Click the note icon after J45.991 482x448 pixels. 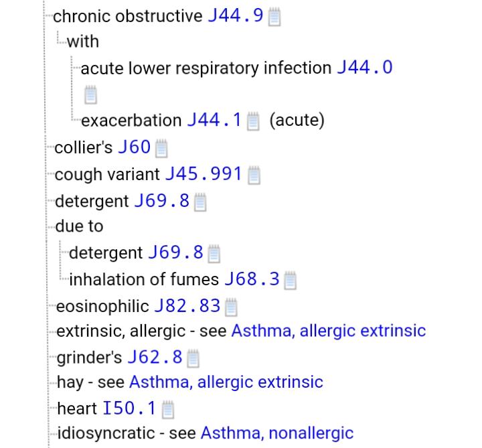254,175
